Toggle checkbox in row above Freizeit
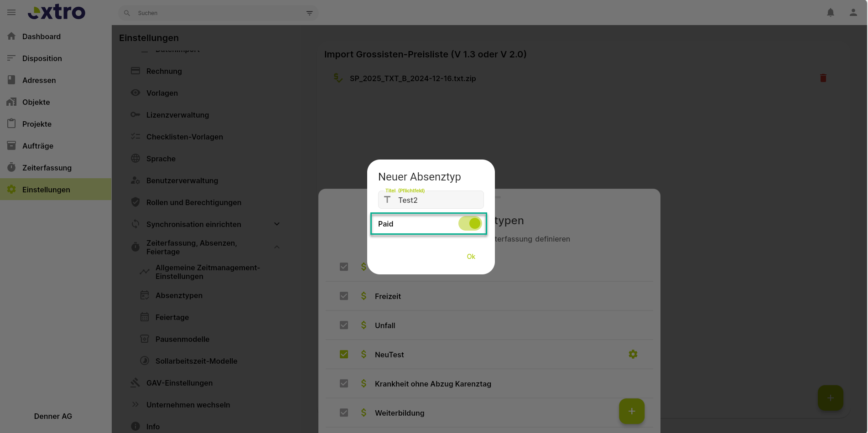The height and width of the screenshot is (433, 868). pos(344,267)
